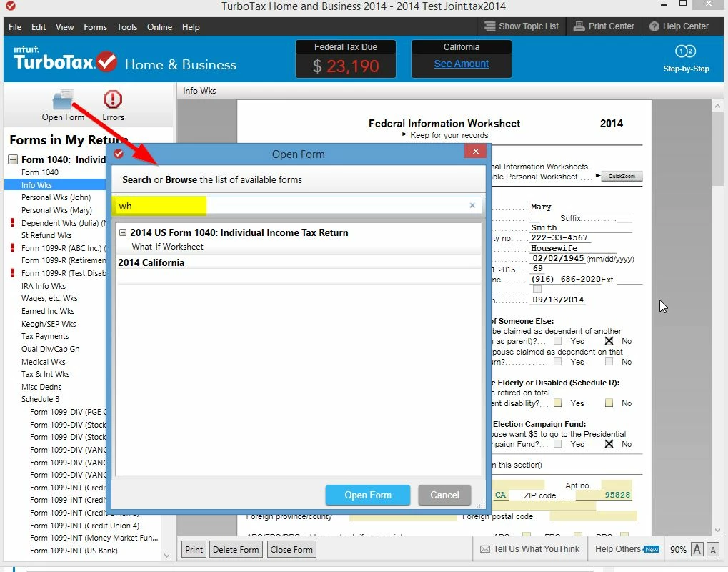This screenshot has width=728, height=572.
Task: Open Form 1040 in forms list
Action: (40, 172)
